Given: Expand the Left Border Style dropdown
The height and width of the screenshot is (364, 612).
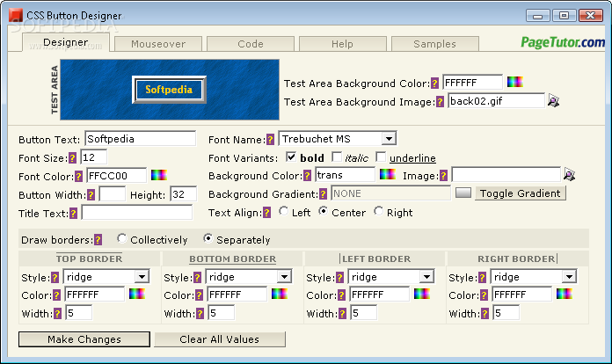Looking at the screenshot, I should pyautogui.click(x=427, y=277).
